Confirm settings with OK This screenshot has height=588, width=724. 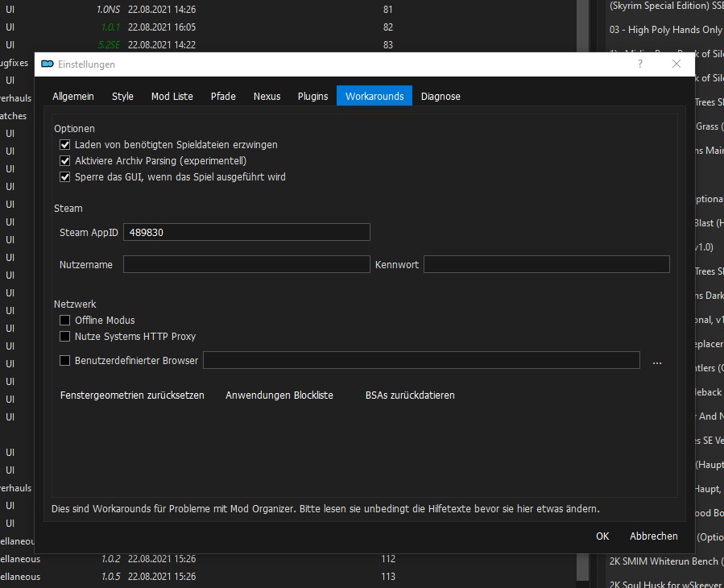tap(602, 536)
